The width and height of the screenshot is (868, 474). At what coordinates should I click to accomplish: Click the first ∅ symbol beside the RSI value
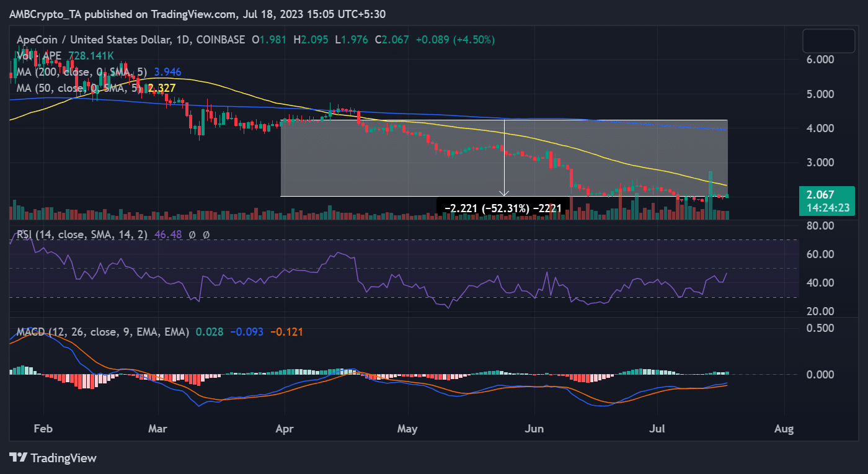tap(192, 235)
